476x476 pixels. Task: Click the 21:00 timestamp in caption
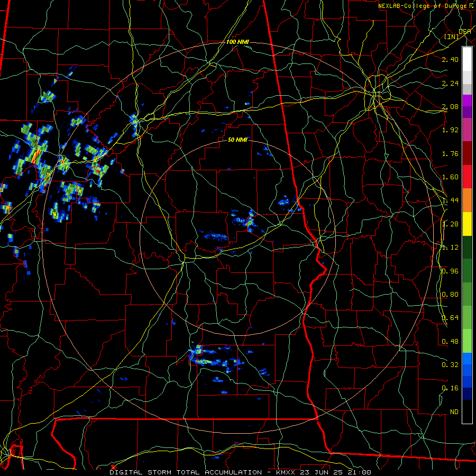360,472
